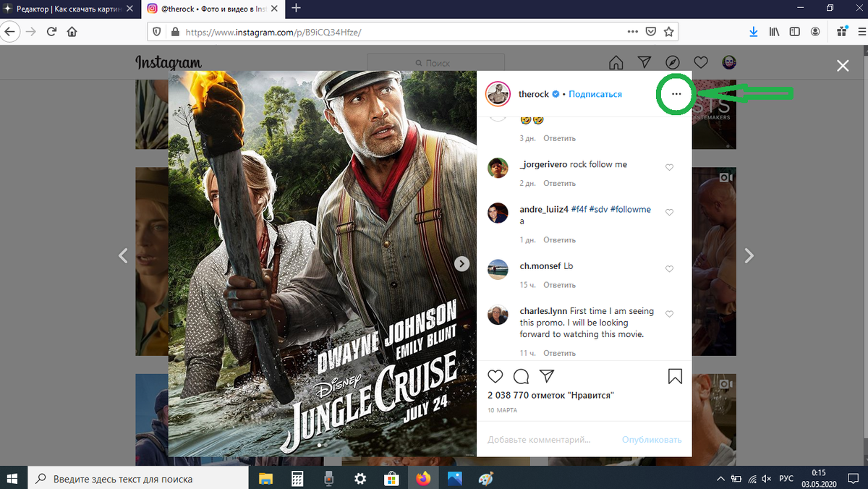Open _jorgerivero's username link

543,164
